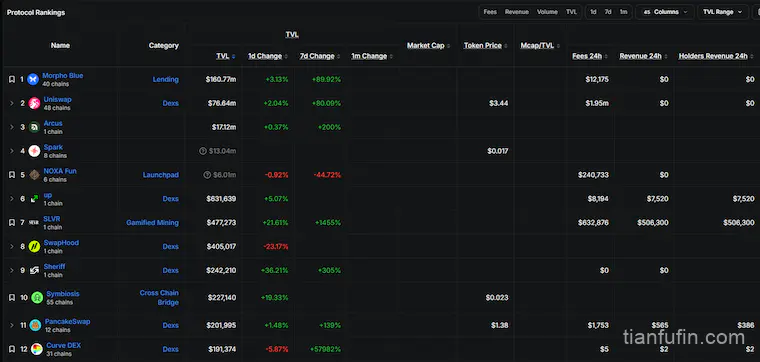The width and height of the screenshot is (760, 362).
Task: Sort by 7d Change column
Action: pos(320,56)
